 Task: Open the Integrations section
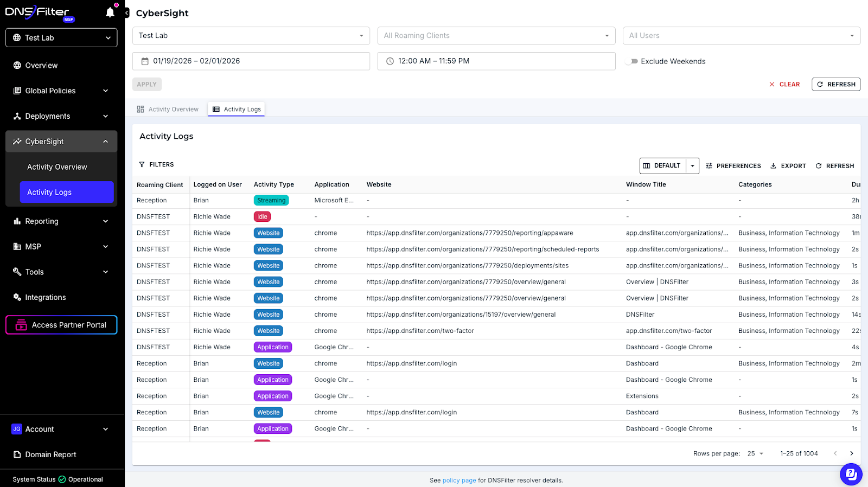pos(46,297)
